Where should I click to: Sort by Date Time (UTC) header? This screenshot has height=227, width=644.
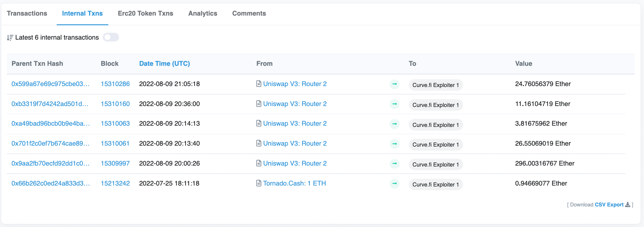click(x=164, y=64)
